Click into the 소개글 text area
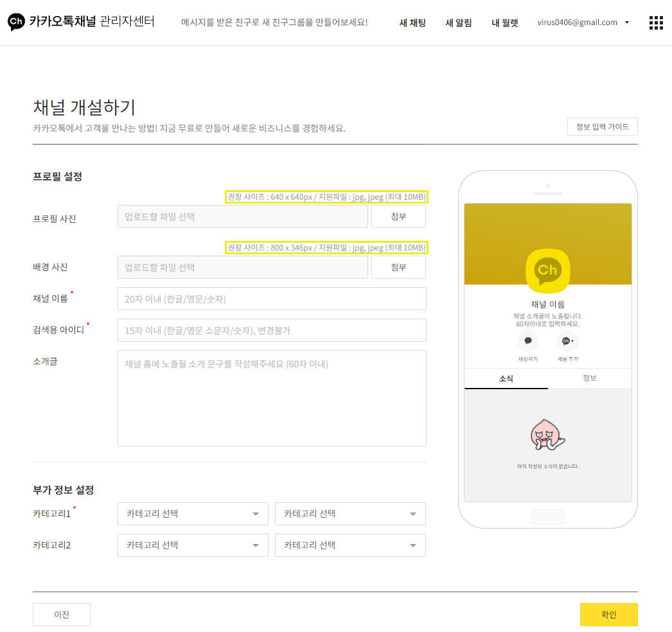This screenshot has width=672, height=632. [x=272, y=398]
